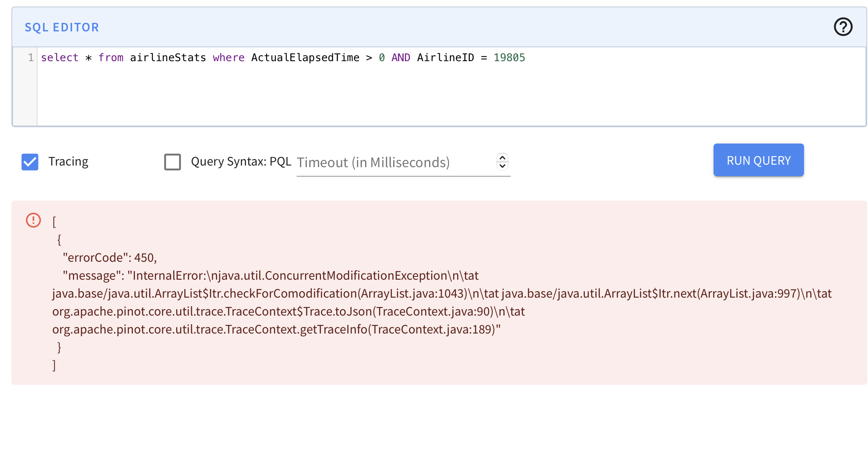The height and width of the screenshot is (455, 868).
Task: Click the value 19805 in the query
Action: [509, 57]
